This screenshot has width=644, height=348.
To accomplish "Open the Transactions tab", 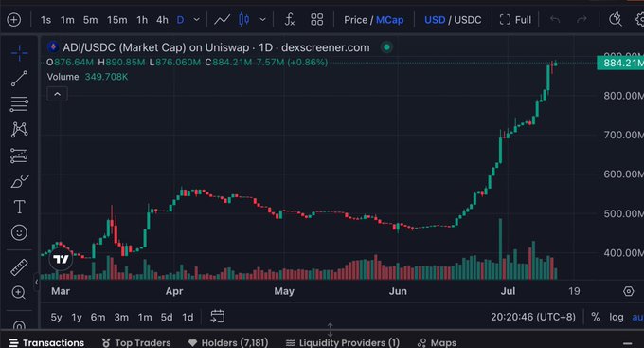I will pos(46,342).
